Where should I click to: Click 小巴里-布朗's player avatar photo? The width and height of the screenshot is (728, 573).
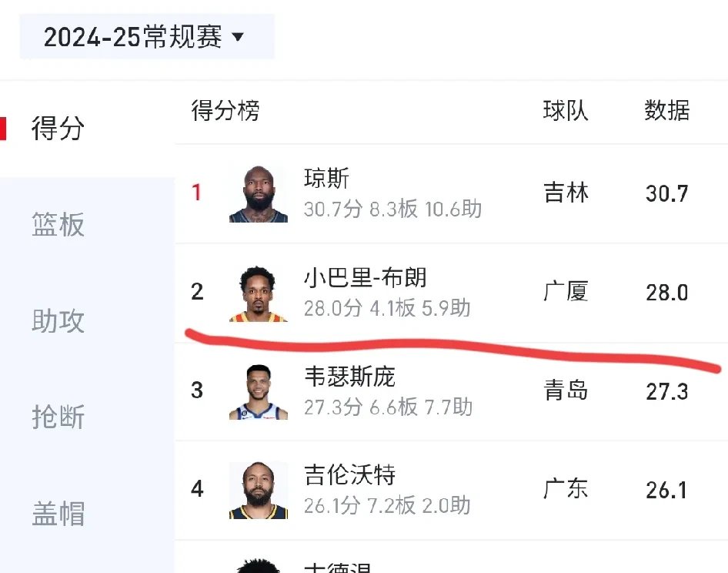point(258,293)
